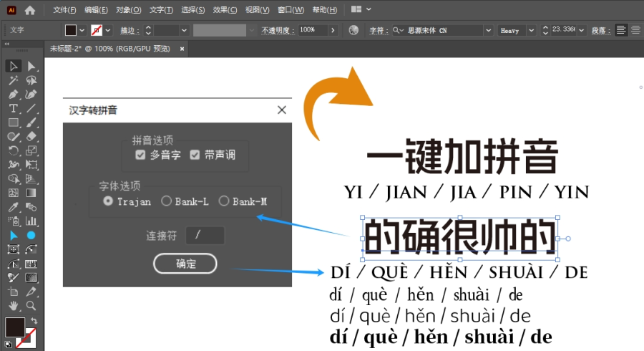Open the recolor artwork wheel icon
Viewport: 644px width, 351px height.
(x=353, y=30)
